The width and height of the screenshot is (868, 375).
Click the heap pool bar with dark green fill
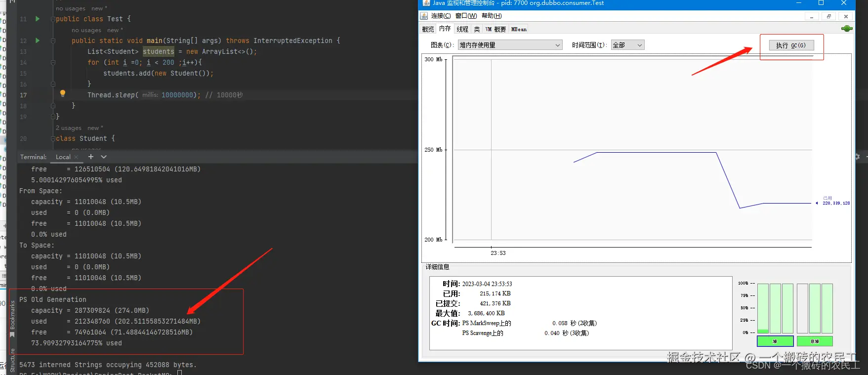pos(763,308)
